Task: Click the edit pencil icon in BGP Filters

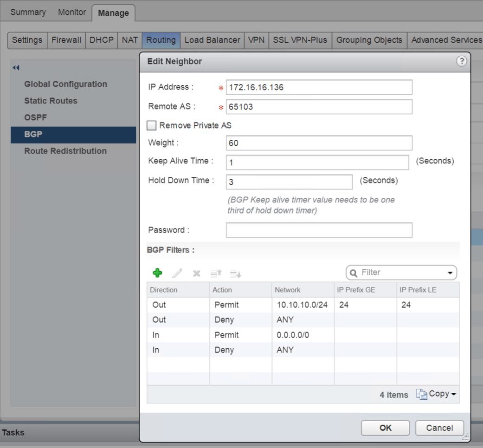Action: click(x=177, y=273)
